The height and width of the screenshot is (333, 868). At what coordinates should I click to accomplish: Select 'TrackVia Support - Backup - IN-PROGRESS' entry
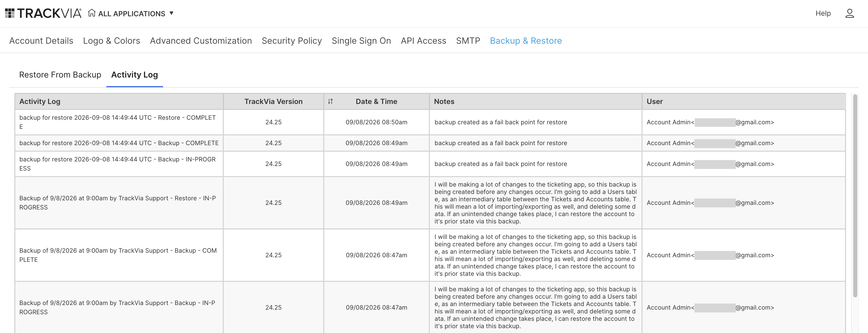click(x=119, y=307)
